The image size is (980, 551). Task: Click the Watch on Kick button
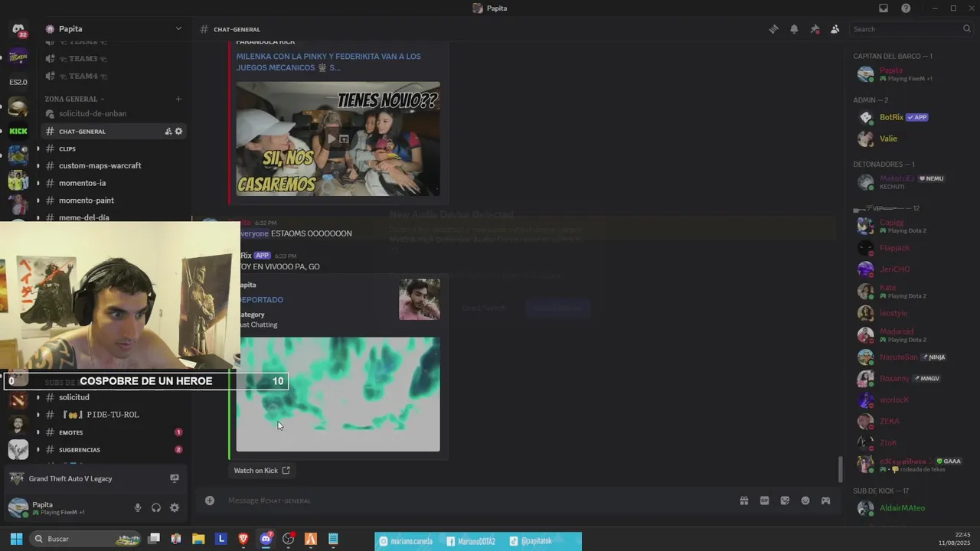(262, 471)
